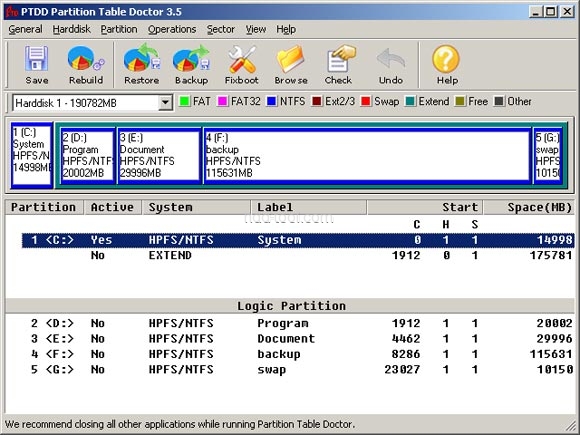This screenshot has width=580, height=435.
Task: Click the Backup toolbar icon
Action: 191,58
